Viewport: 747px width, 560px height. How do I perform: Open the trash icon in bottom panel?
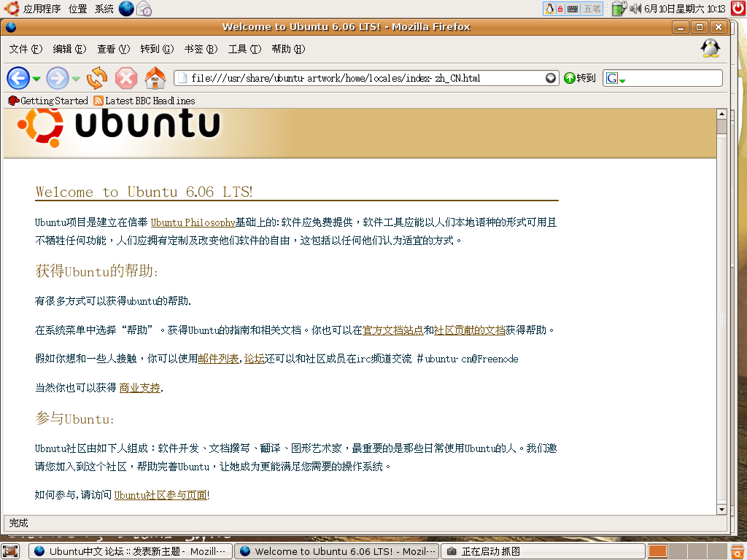(x=738, y=551)
